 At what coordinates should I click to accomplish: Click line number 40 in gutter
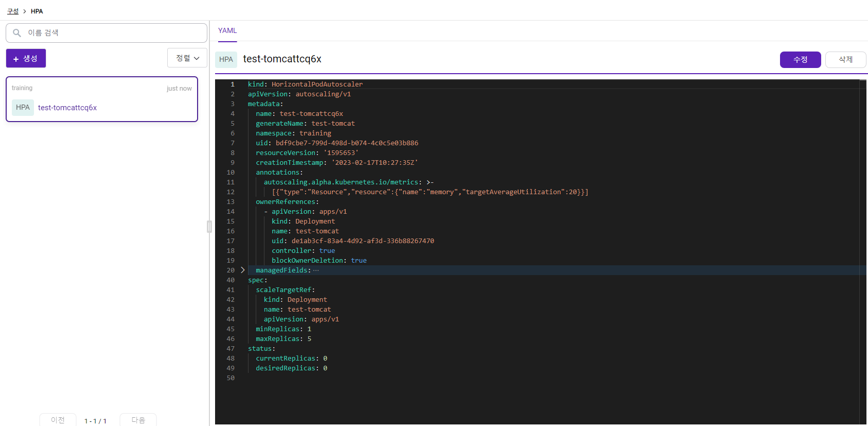[x=231, y=280]
